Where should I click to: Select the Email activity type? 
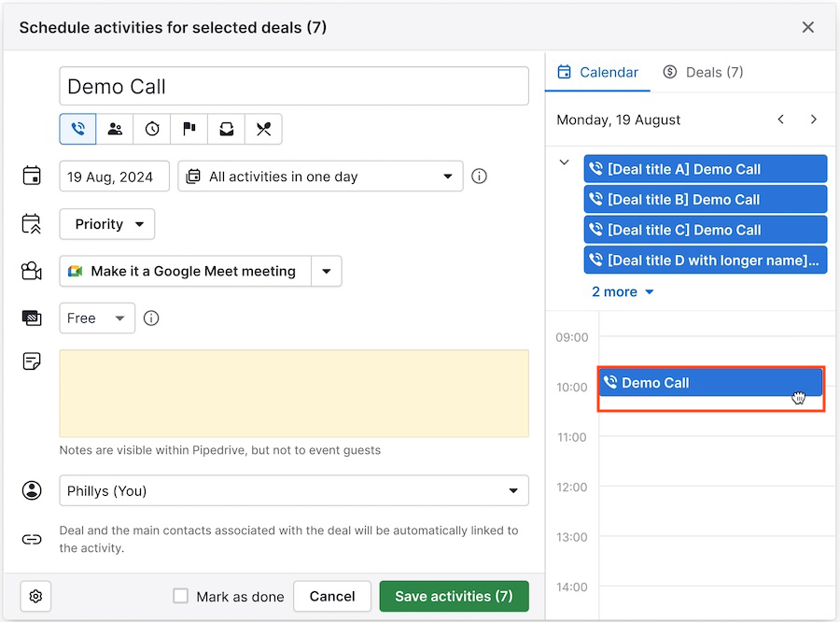pyautogui.click(x=226, y=129)
